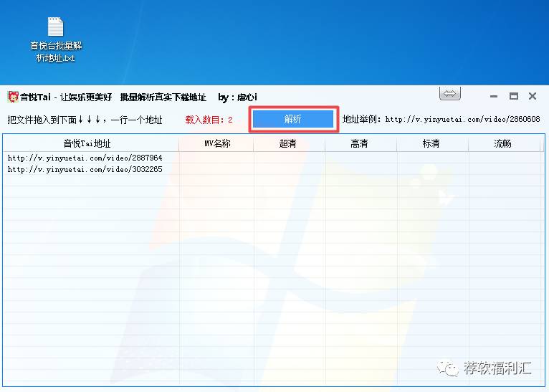Click the double-arrow toggle button in title bar

(449, 93)
